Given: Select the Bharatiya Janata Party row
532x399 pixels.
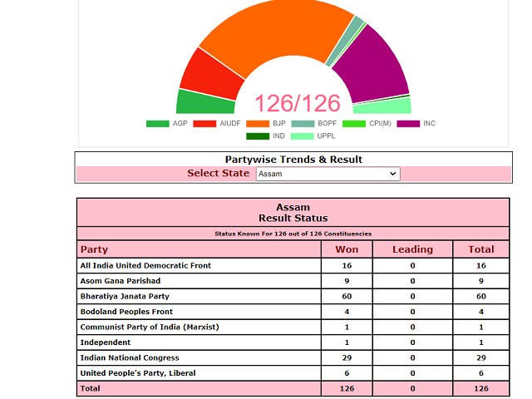Looking at the screenshot, I should [x=123, y=296].
